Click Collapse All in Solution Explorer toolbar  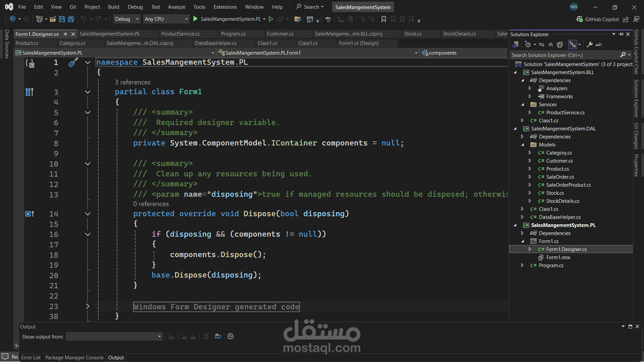tap(551, 45)
